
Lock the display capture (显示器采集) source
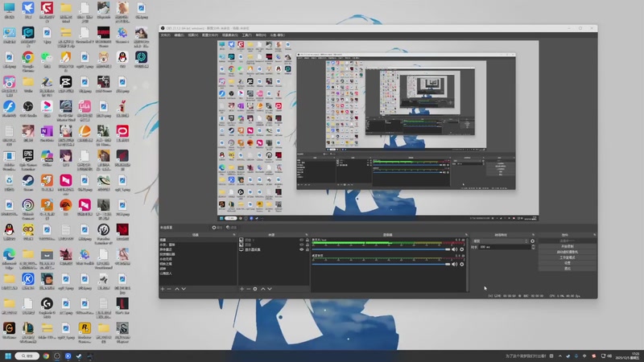[x=308, y=249]
